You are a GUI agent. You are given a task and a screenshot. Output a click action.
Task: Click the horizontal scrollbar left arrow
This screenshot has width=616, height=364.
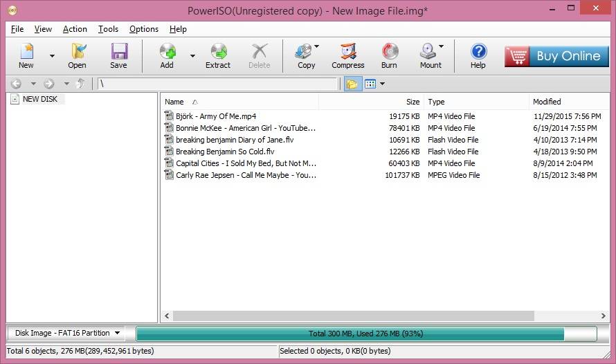pyautogui.click(x=167, y=316)
